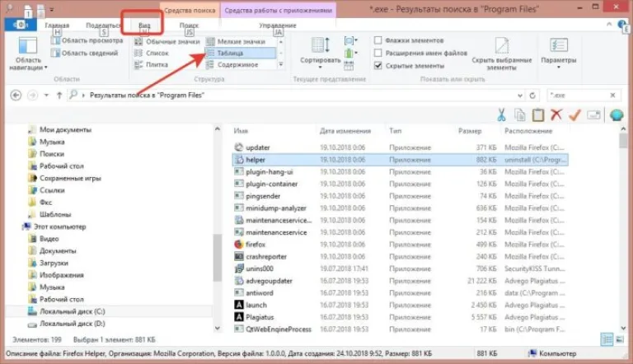Click the red X Delete icon

(x=556, y=114)
